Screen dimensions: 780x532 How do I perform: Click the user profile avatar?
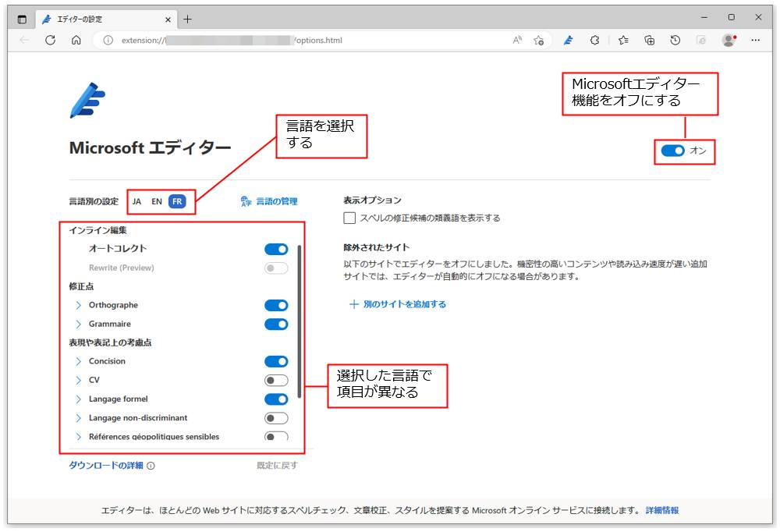point(729,41)
